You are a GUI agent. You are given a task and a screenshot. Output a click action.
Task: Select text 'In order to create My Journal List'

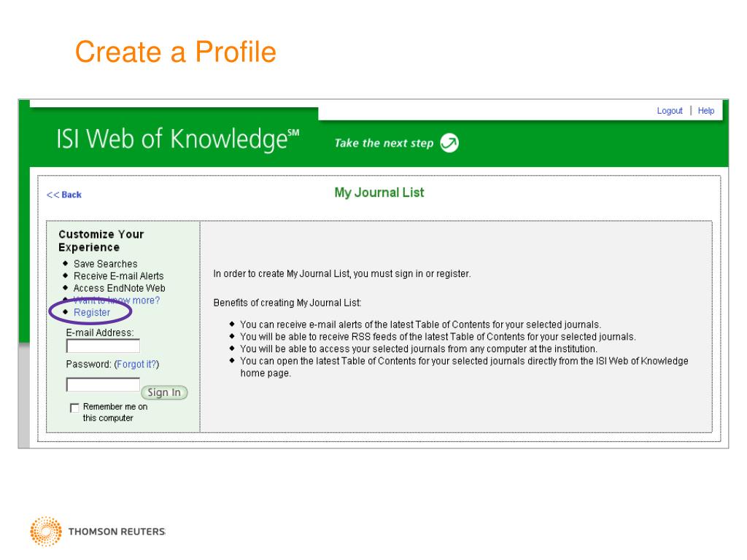coord(281,274)
